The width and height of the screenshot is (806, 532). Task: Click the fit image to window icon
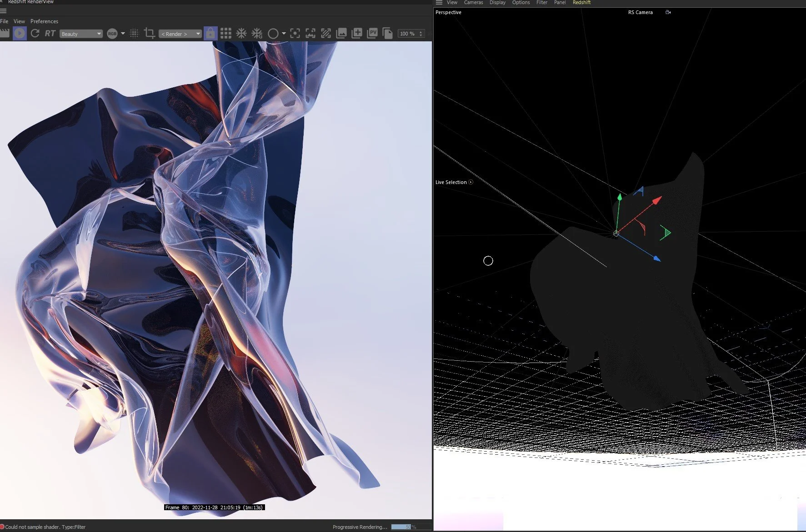point(310,33)
